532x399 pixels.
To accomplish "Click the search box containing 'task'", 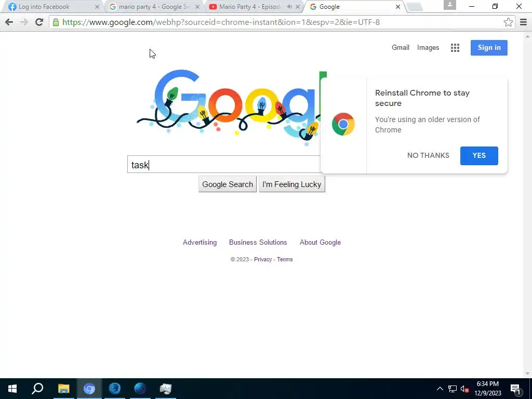I will (x=224, y=165).
